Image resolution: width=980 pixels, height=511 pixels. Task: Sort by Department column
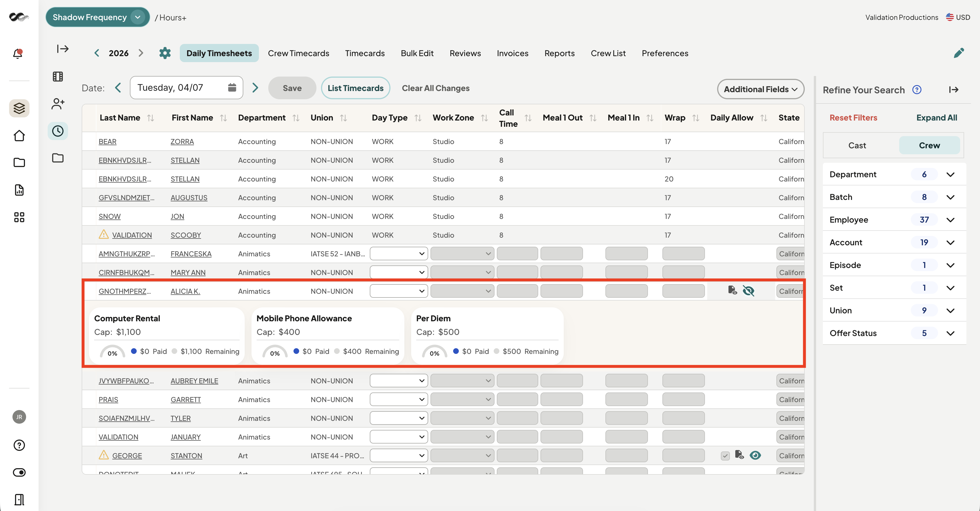296,118
